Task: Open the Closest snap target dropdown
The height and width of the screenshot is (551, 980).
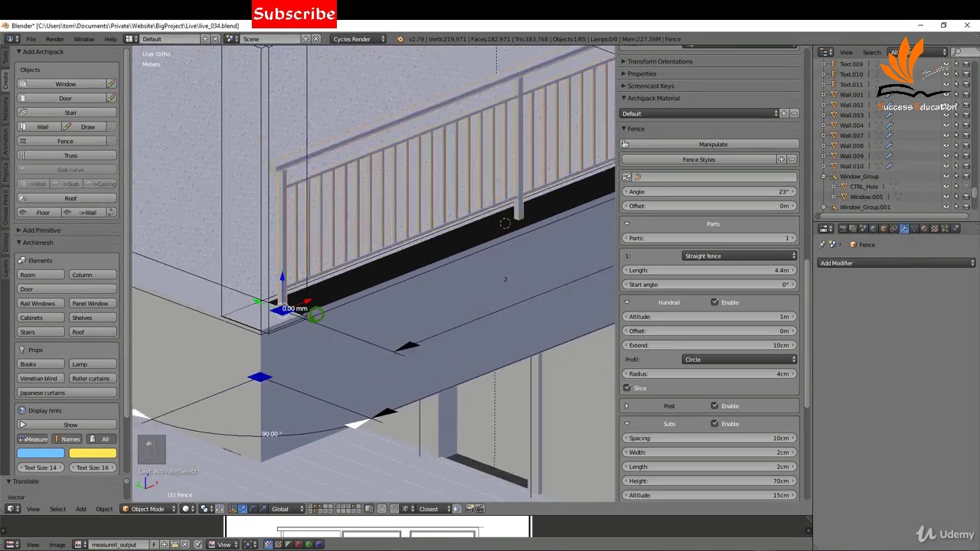Action: coord(434,509)
